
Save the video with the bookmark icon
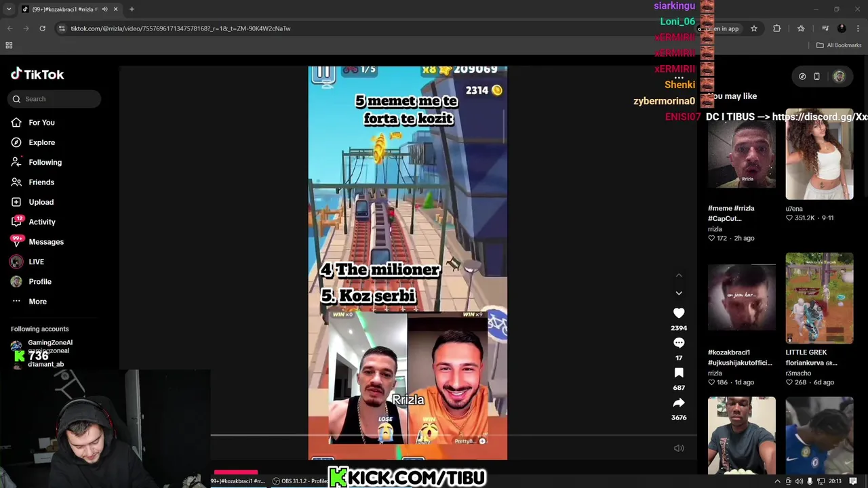[x=679, y=373]
